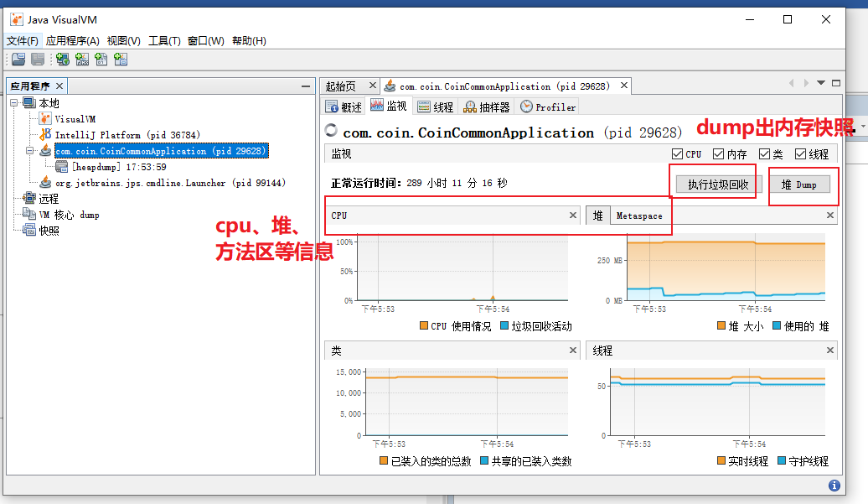Switch to the Sampler tab
This screenshot has width=868, height=504.
click(487, 107)
